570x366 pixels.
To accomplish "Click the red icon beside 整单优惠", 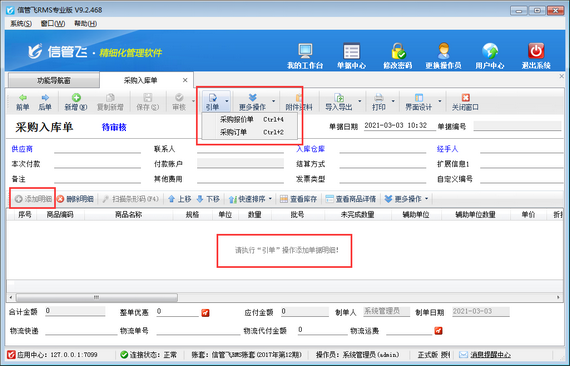I will click(x=205, y=313).
